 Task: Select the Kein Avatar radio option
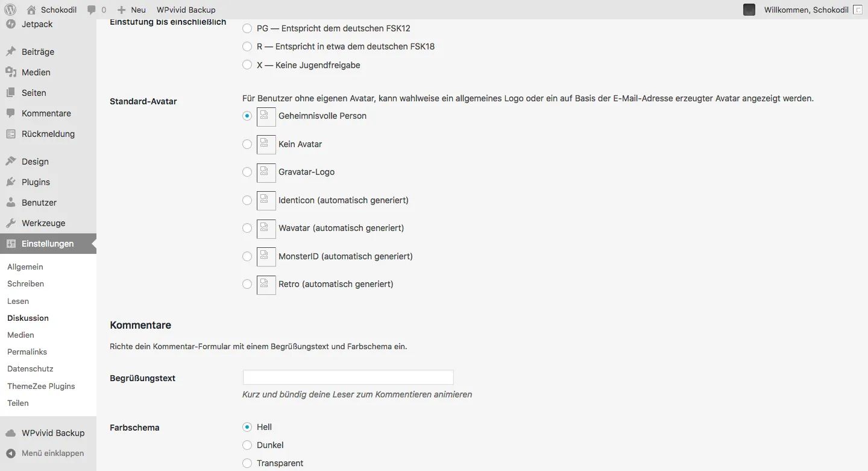click(x=247, y=144)
